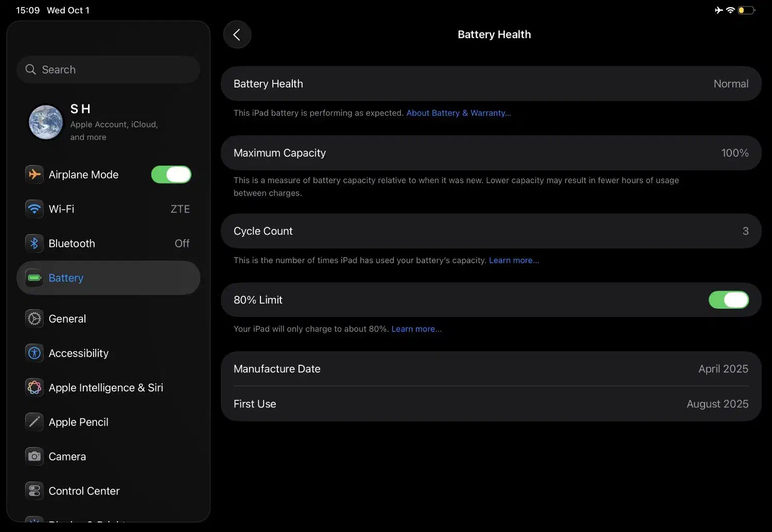Click Learn more under 80% Limit
The image size is (772, 532).
click(416, 329)
